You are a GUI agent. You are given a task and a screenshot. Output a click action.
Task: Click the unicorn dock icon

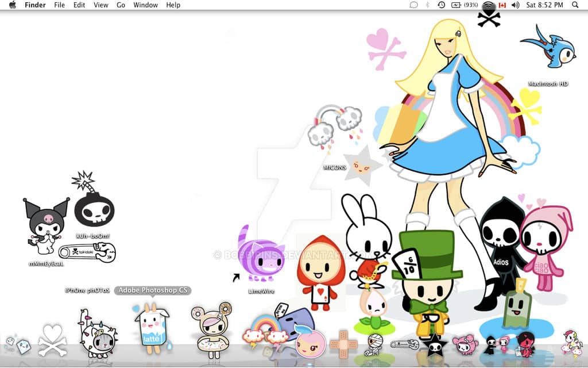pyautogui.click(x=571, y=343)
